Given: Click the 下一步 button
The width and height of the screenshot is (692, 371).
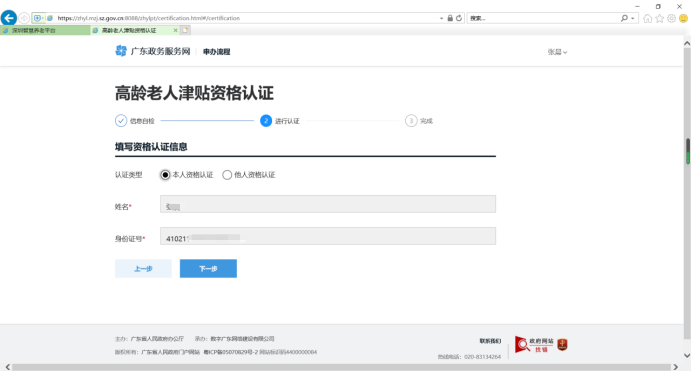Looking at the screenshot, I should click(x=208, y=269).
